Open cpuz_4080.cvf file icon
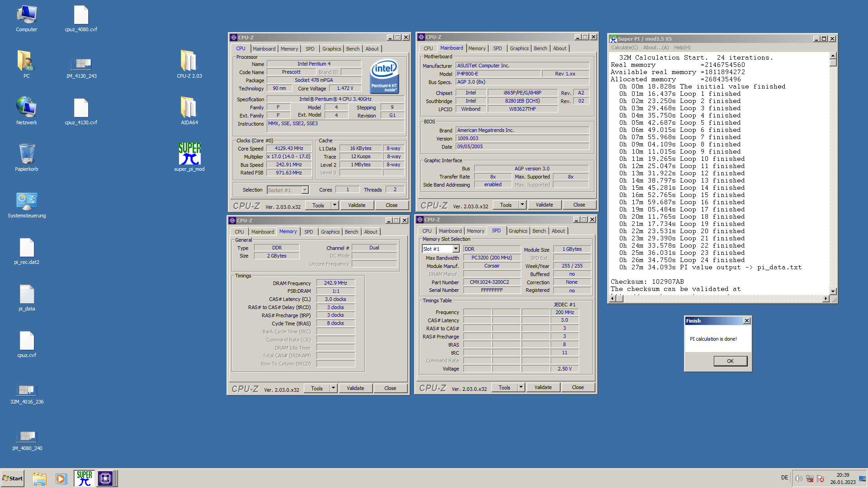 pyautogui.click(x=81, y=19)
